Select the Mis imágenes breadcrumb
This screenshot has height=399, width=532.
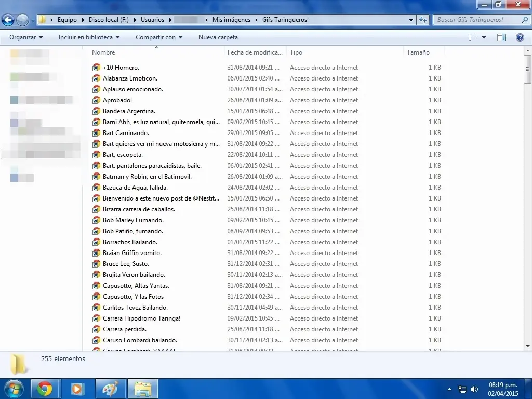(231, 20)
